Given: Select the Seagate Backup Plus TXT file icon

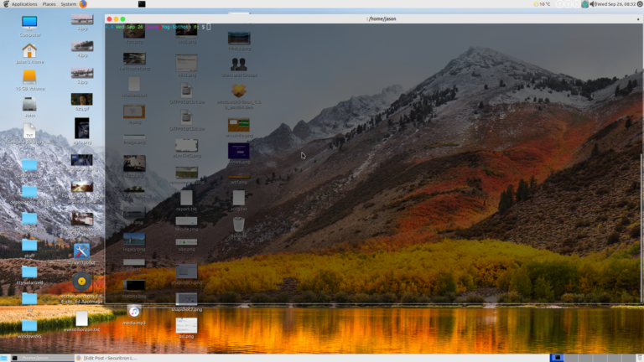Looking at the screenshot, I should pos(29,131).
